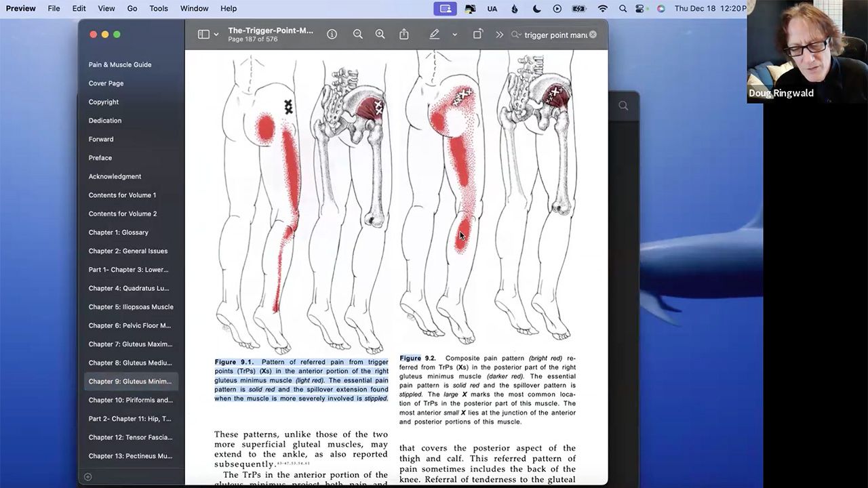Clear the search field text
This screenshot has width=868, height=488.
click(593, 35)
